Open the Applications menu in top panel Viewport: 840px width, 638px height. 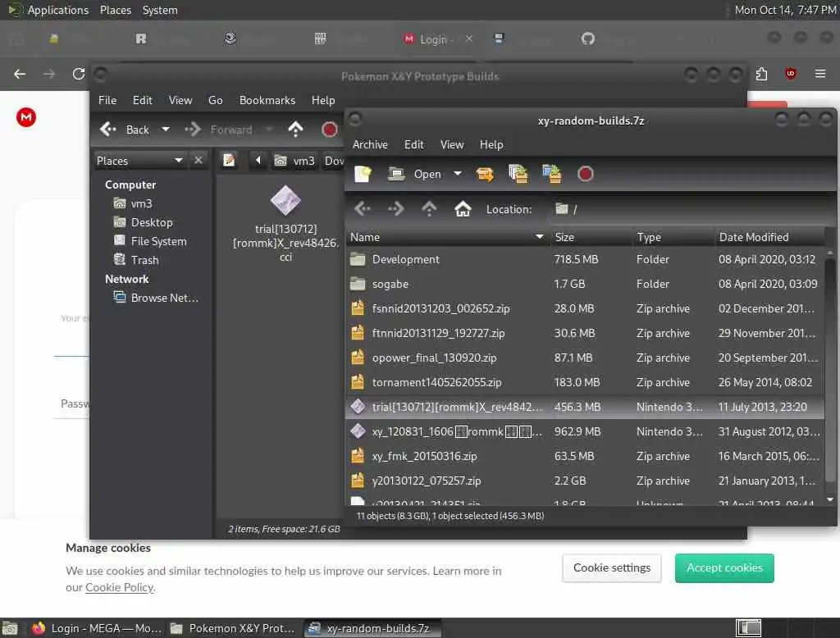pos(48,10)
